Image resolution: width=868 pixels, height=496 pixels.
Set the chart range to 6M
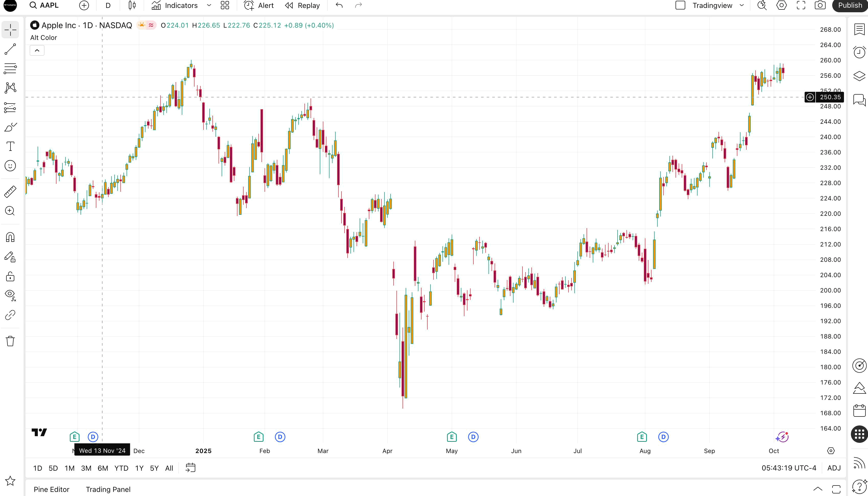pyautogui.click(x=102, y=468)
